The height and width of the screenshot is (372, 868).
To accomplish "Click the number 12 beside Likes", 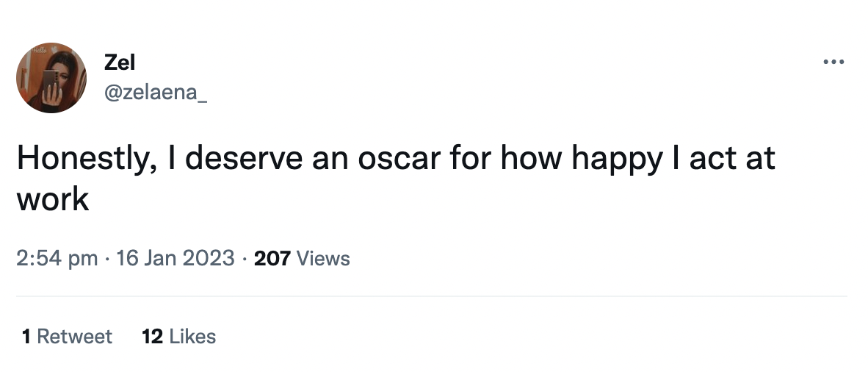I will (x=152, y=337).
